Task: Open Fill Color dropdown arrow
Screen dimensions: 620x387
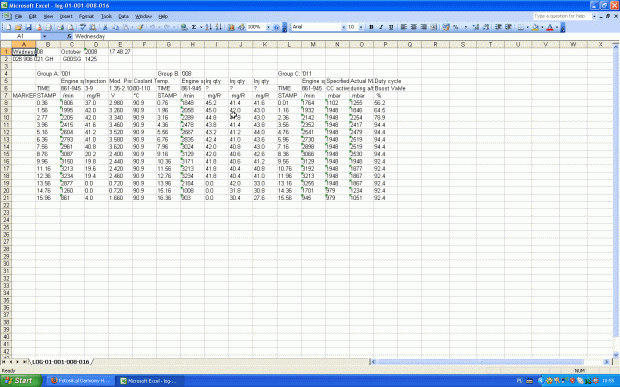Action: tap(542, 27)
